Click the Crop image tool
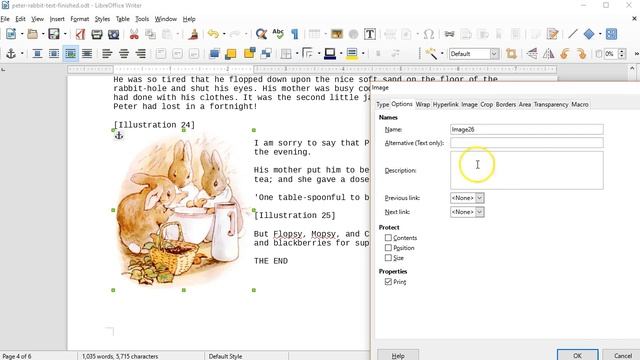640x360 pixels. click(511, 53)
